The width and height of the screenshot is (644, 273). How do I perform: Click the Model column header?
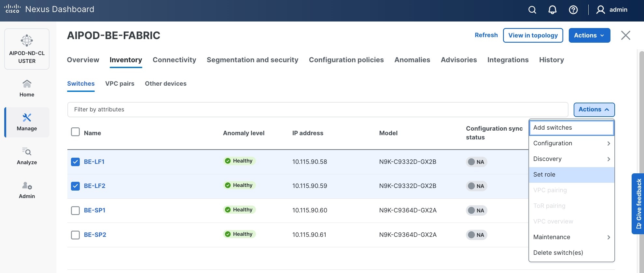pyautogui.click(x=388, y=133)
